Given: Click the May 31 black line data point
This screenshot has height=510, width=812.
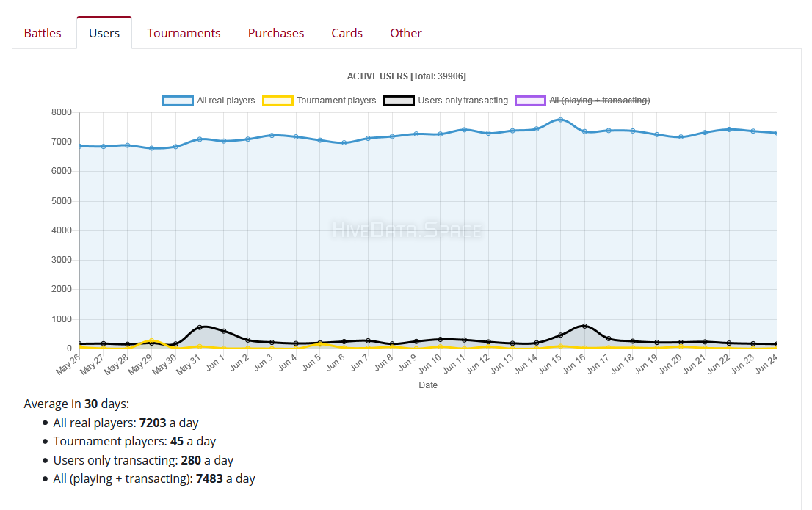Looking at the screenshot, I should point(200,327).
